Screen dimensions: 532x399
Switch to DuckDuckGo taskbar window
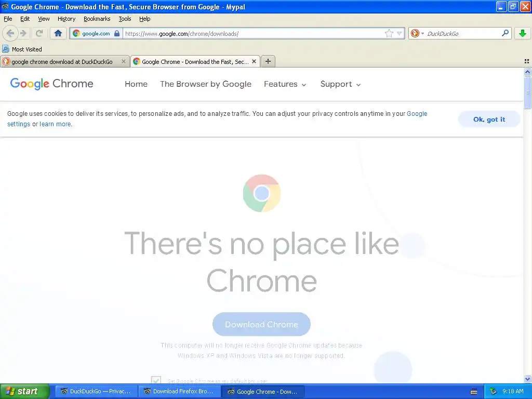click(x=96, y=392)
